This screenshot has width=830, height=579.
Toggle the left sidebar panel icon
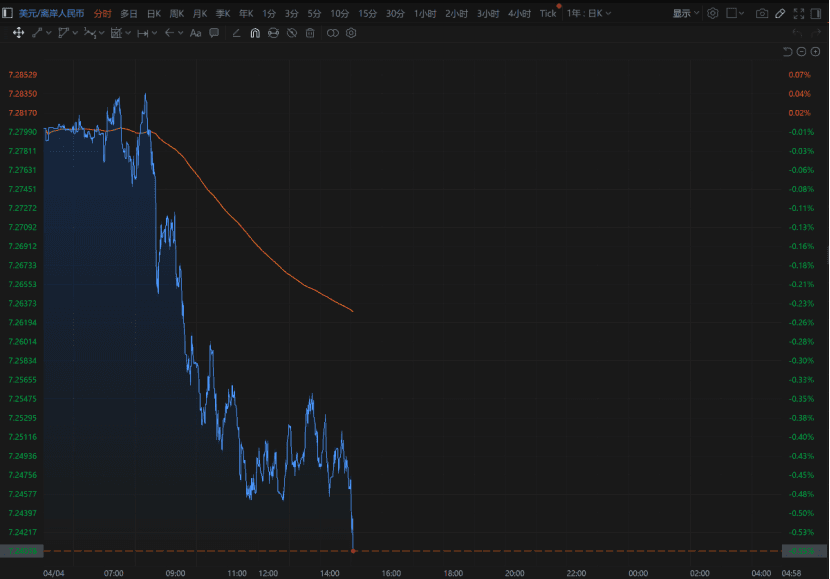(x=7, y=13)
